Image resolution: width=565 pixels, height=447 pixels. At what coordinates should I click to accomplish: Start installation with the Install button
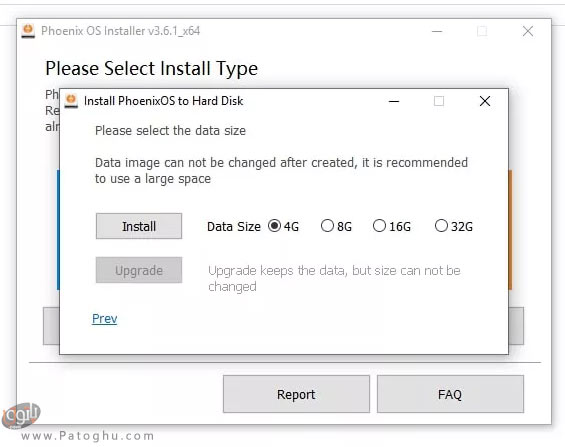[139, 226]
